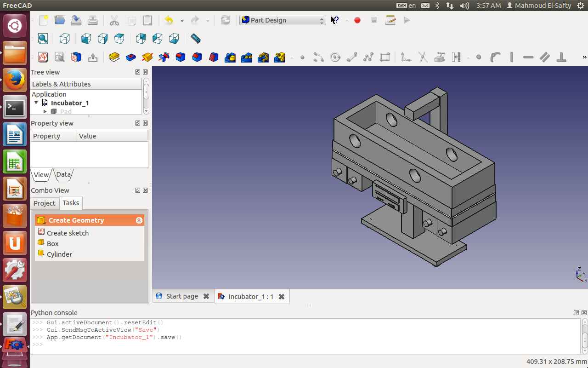Viewport: 588px width, 368px height.
Task: Open Firefox from the Ubuntu launcher
Action: coord(15,80)
